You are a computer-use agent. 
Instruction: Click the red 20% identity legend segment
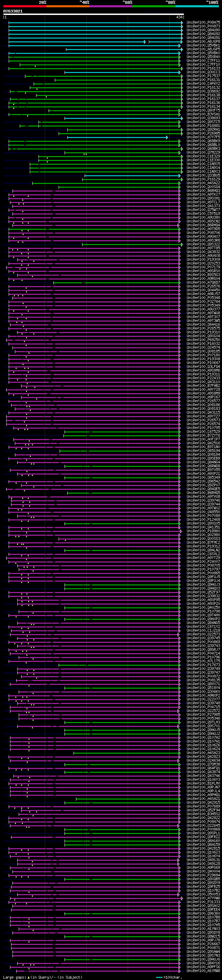click(x=25, y=7)
